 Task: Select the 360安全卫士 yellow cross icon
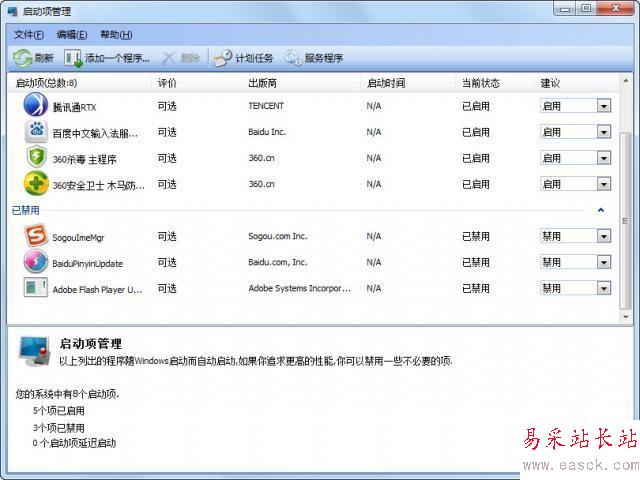pyautogui.click(x=36, y=184)
